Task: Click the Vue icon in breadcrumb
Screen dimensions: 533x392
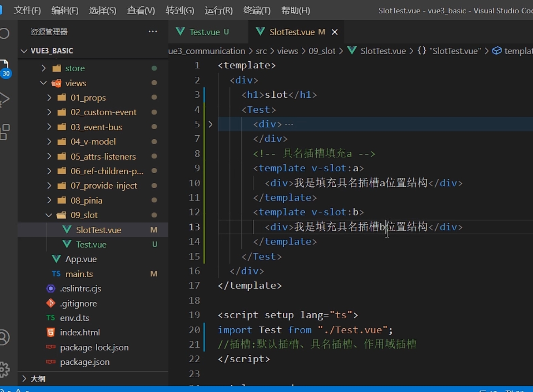Action: [352, 51]
